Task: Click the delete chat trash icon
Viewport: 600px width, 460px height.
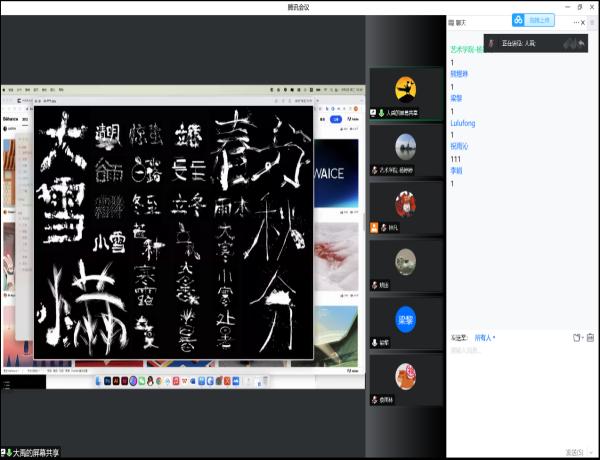Action: [x=590, y=338]
